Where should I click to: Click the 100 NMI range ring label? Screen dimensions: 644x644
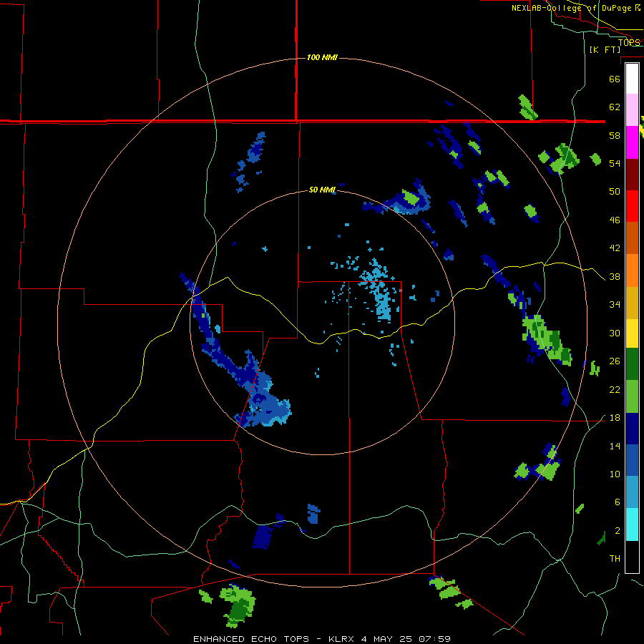[322, 57]
